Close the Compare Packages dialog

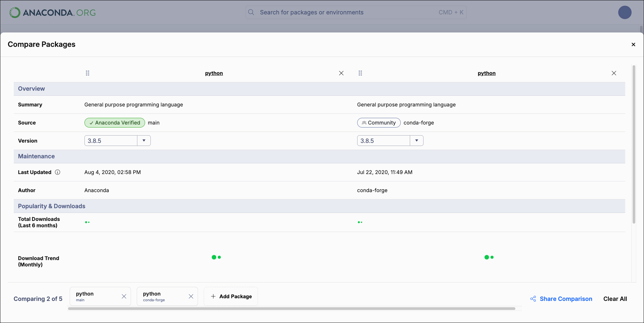(633, 45)
